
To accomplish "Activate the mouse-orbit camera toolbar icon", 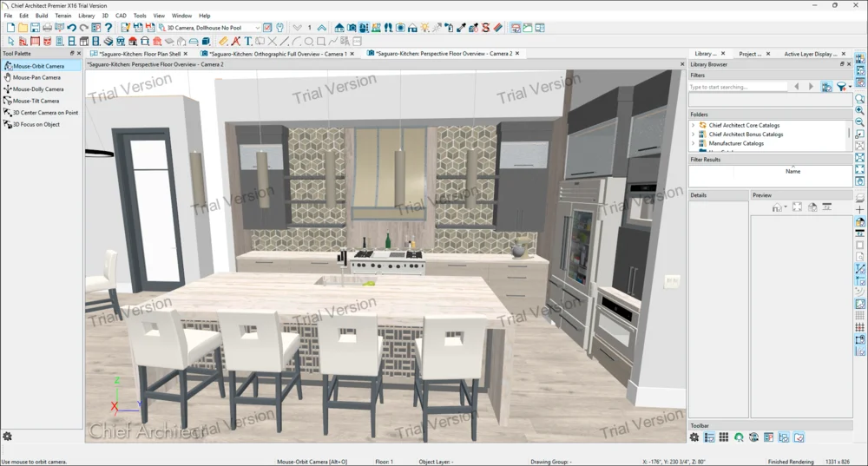I will coord(364,28).
